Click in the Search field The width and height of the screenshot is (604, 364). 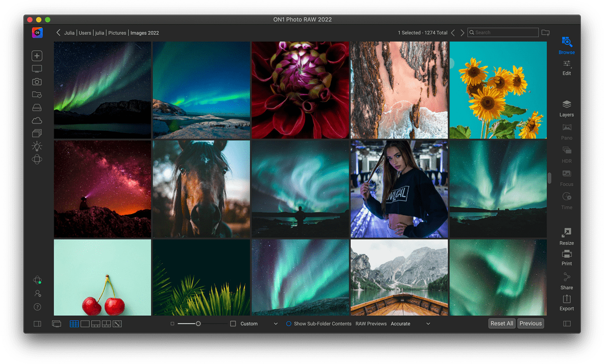coord(503,33)
